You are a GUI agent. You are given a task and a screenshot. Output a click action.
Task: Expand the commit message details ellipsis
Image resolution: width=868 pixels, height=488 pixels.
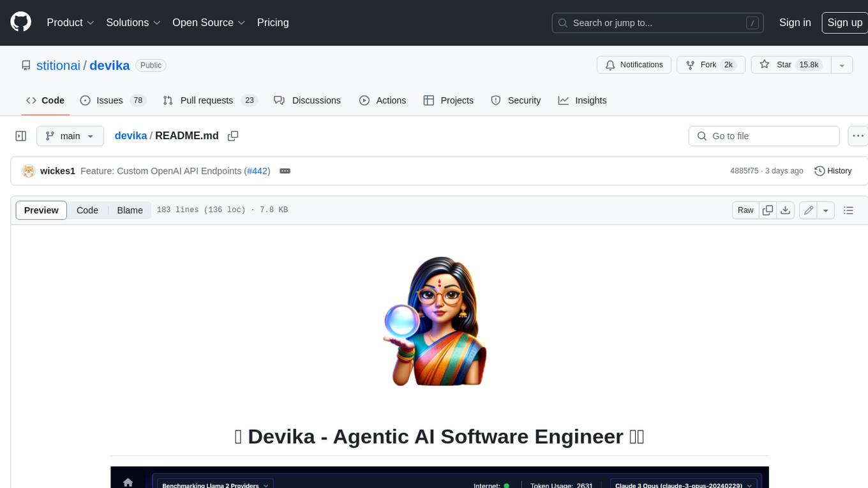285,171
